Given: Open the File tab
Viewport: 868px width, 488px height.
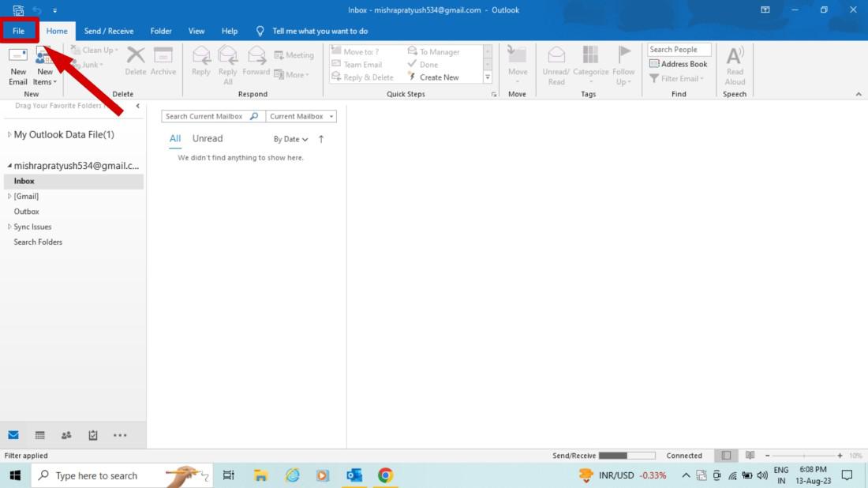Looking at the screenshot, I should click(x=18, y=31).
